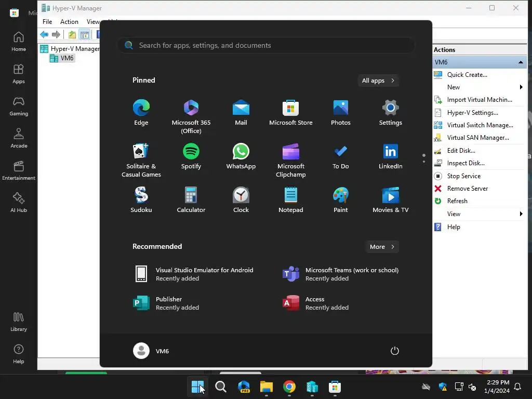This screenshot has height=399, width=532.
Task: Open File menu in Hyper-V Manager
Action: (x=47, y=22)
